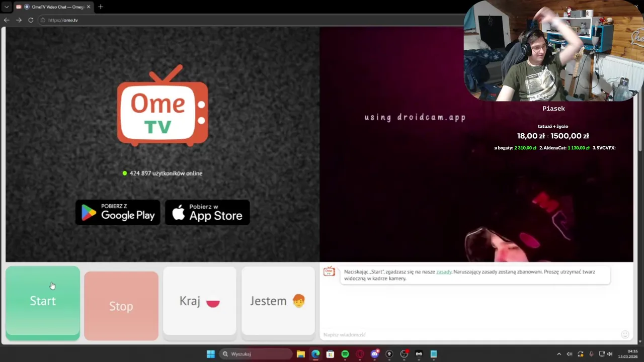Click the red Stop button
The height and width of the screenshot is (362, 644).
[x=121, y=306]
